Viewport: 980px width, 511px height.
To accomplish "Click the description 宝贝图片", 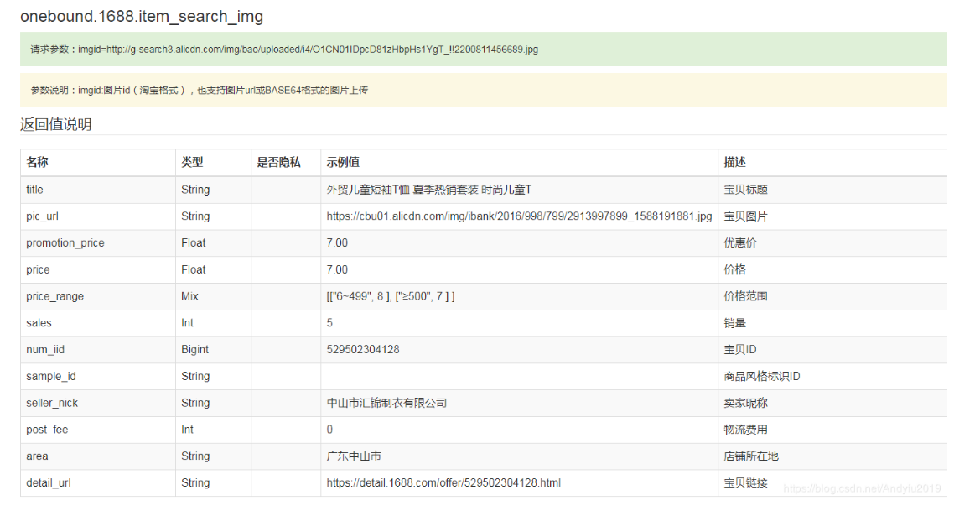I will click(745, 216).
